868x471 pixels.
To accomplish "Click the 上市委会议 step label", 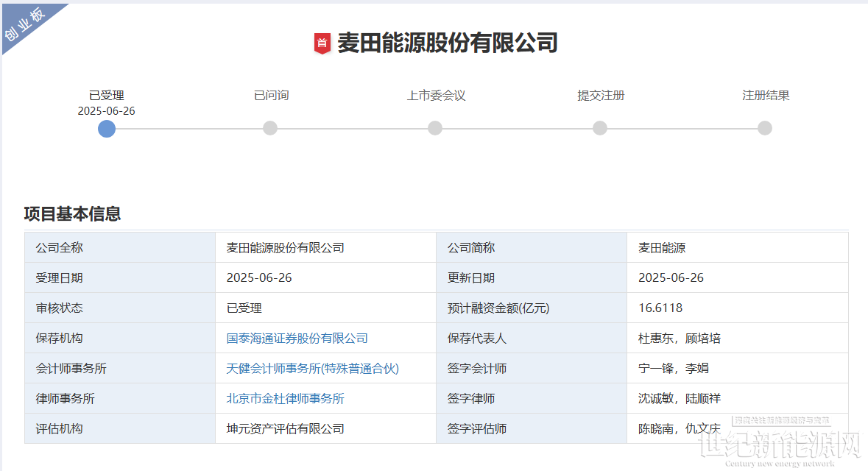I will [437, 95].
